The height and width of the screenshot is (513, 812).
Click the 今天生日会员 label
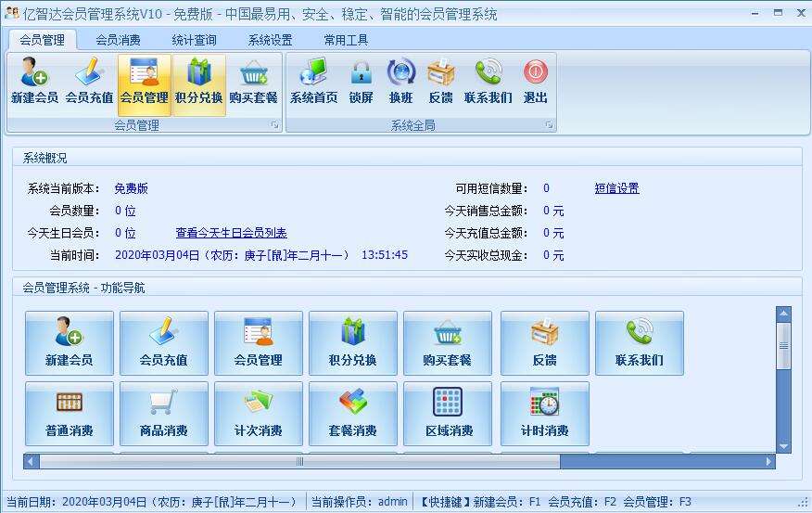tap(63, 233)
